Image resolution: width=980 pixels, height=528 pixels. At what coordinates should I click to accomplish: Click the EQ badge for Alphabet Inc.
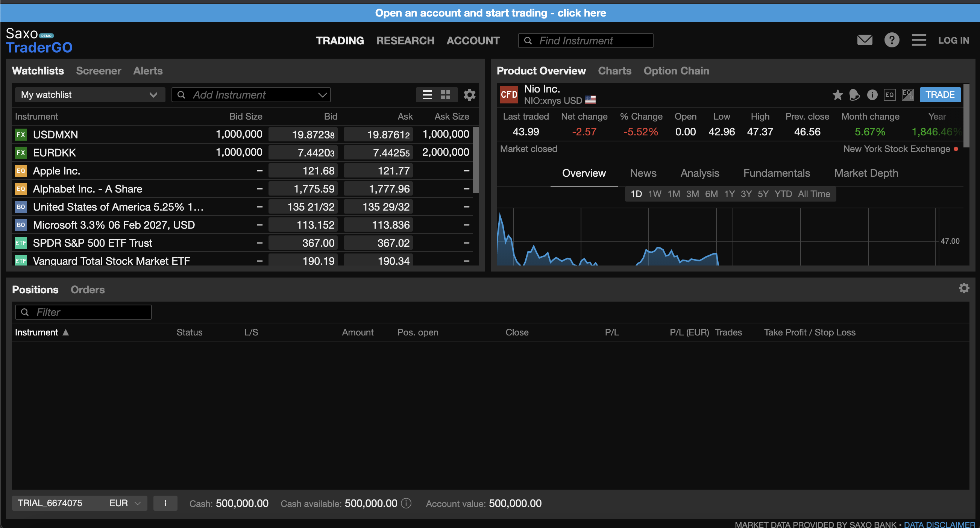(x=21, y=189)
